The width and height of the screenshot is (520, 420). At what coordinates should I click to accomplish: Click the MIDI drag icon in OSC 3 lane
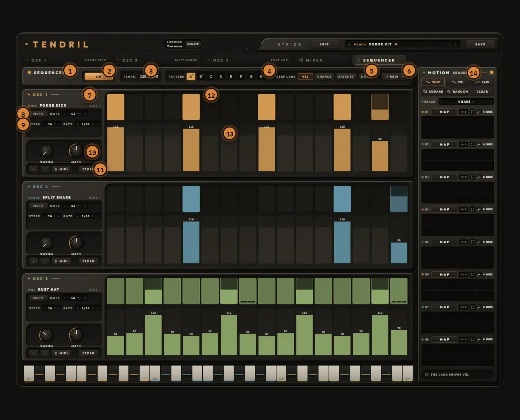pyautogui.click(x=61, y=353)
